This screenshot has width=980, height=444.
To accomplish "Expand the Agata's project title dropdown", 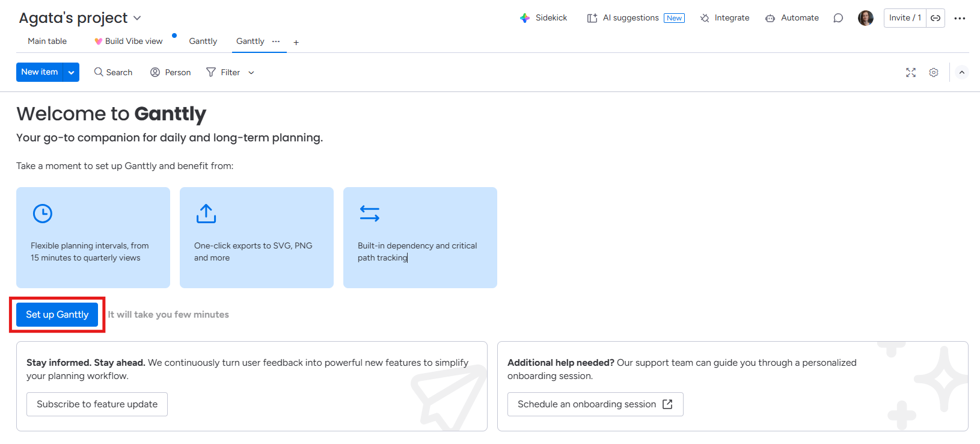I will tap(137, 18).
